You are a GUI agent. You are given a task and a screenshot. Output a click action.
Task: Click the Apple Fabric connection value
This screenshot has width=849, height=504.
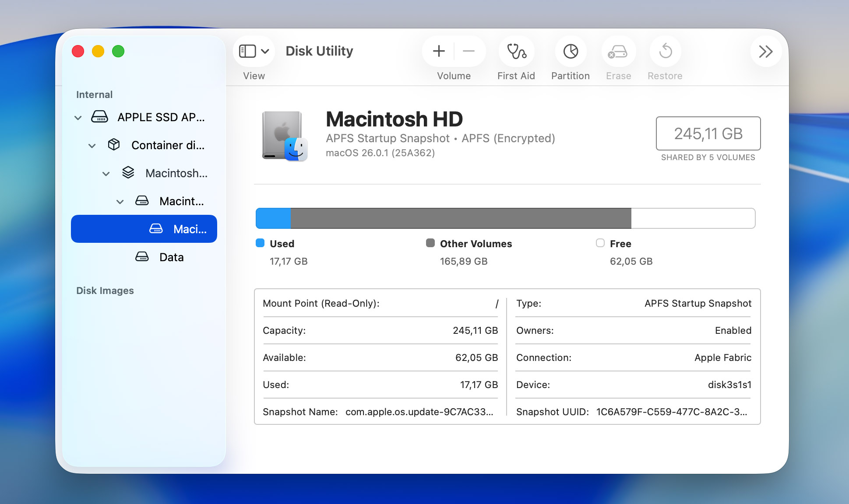click(723, 357)
